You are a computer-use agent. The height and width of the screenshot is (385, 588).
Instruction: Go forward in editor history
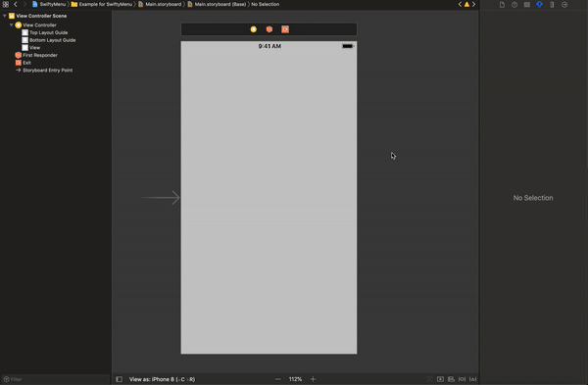(24, 5)
